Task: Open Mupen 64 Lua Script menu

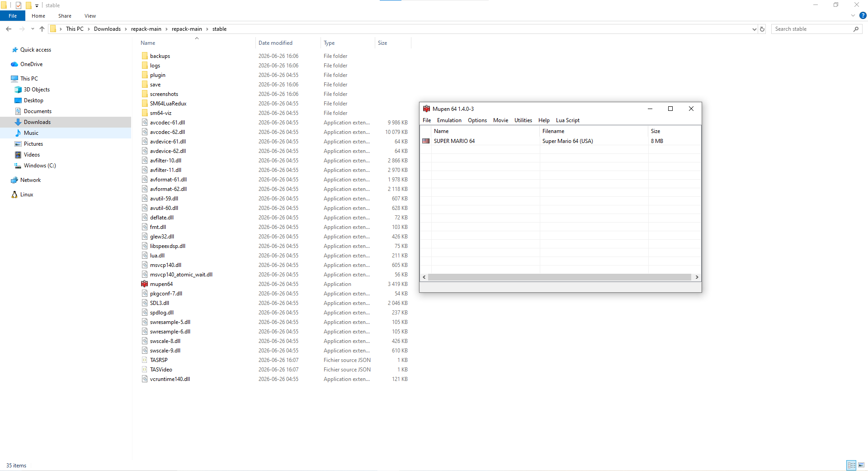Action: pyautogui.click(x=567, y=120)
